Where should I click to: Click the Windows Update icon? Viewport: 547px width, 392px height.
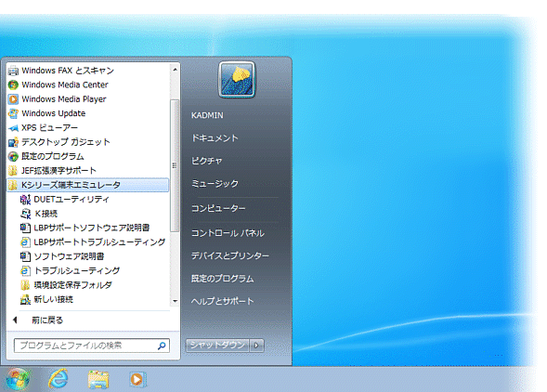click(x=13, y=113)
